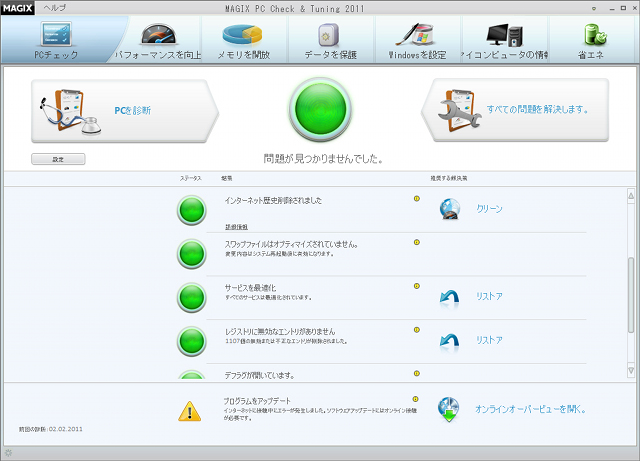Click info icon for デフラグ row
This screenshot has width=640, height=461.
[x=417, y=373]
